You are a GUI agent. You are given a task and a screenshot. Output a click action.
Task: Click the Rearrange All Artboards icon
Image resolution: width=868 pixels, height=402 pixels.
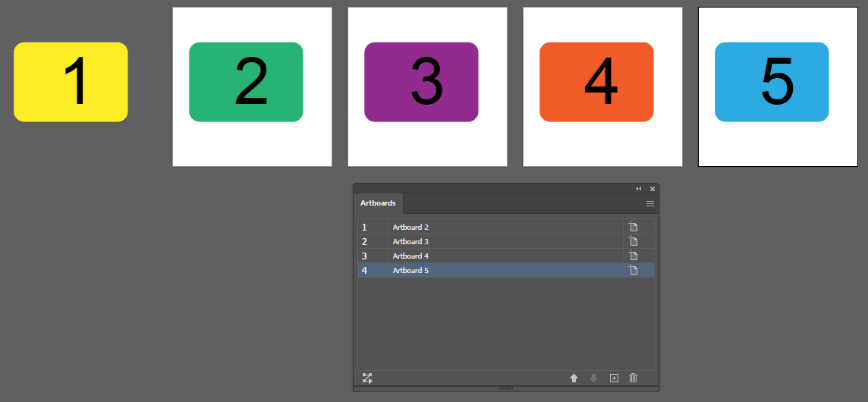coord(367,378)
